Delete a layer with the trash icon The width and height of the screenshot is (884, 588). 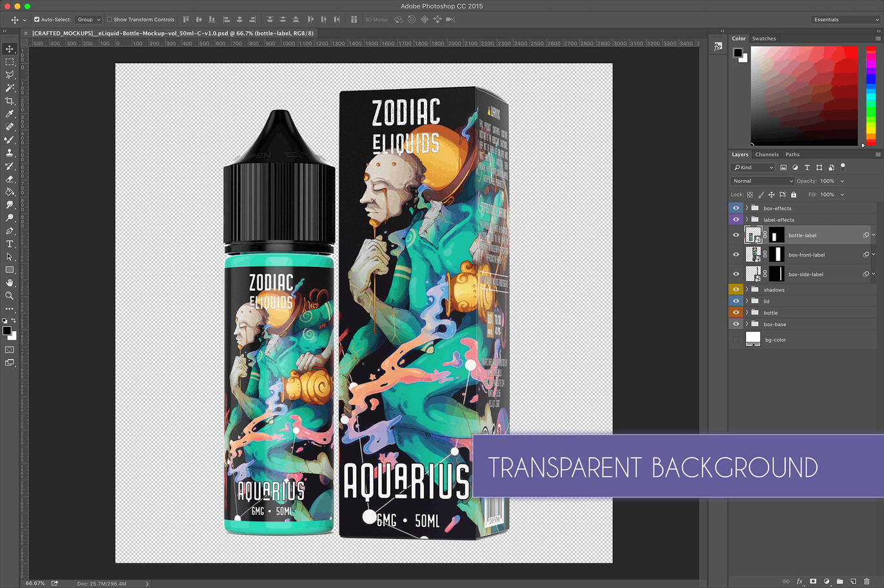(x=867, y=581)
